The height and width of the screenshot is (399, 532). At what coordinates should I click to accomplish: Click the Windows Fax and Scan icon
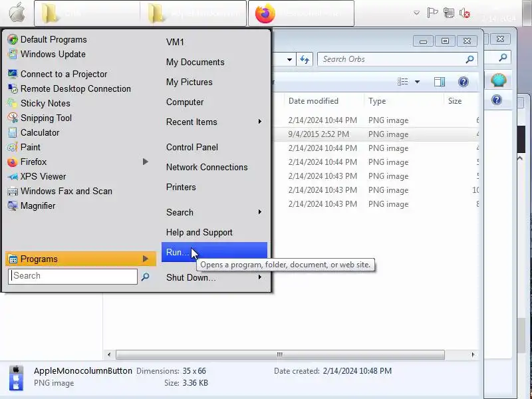pos(13,192)
